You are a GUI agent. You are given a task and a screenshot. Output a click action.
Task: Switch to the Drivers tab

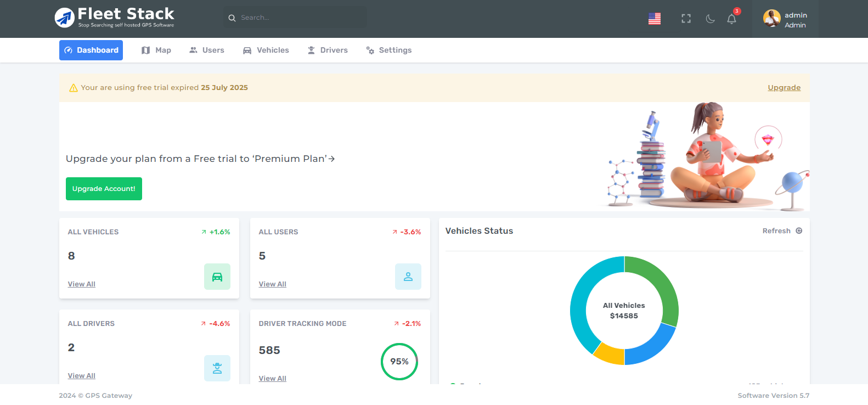pos(328,50)
